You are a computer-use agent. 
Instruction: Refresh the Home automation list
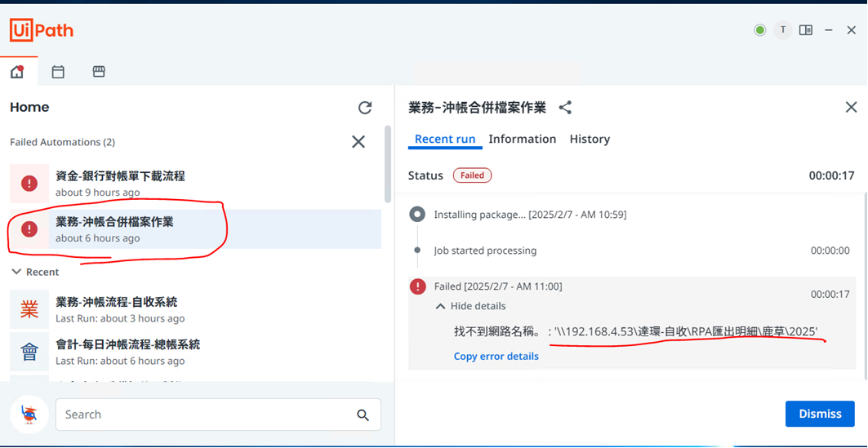coord(365,108)
